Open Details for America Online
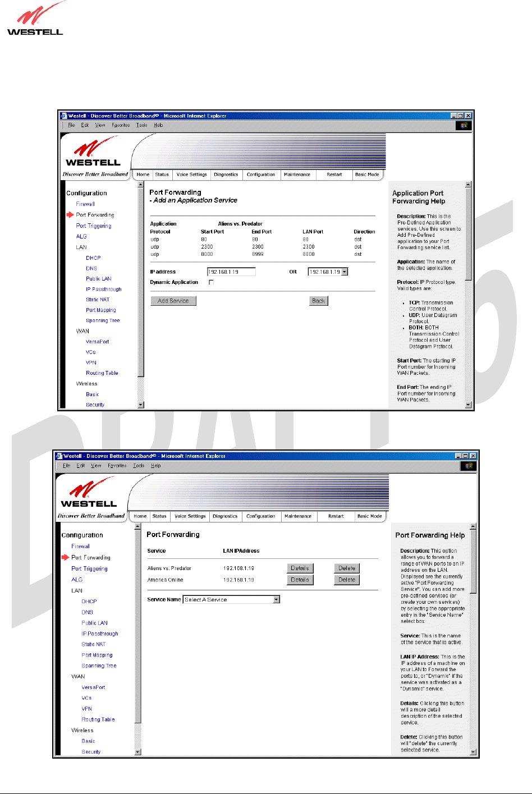The width and height of the screenshot is (532, 794). (x=300, y=580)
